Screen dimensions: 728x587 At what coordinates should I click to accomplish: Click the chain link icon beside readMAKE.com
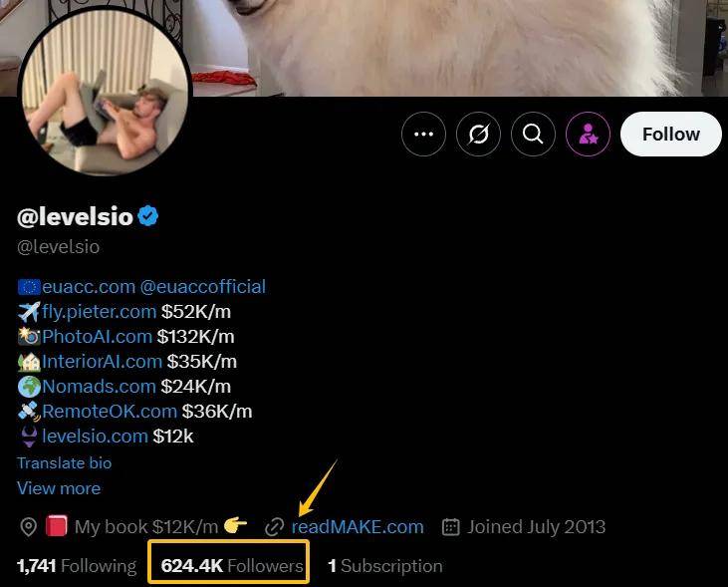(275, 527)
